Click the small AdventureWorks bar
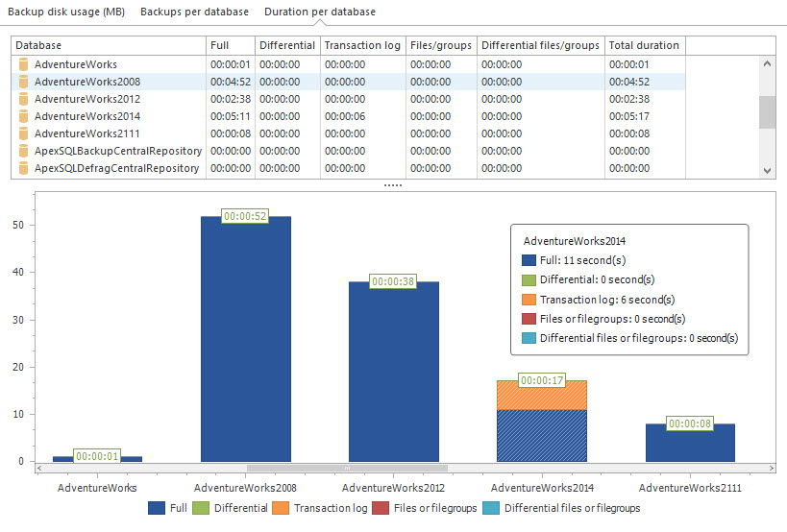The height and width of the screenshot is (532, 787). (x=97, y=459)
